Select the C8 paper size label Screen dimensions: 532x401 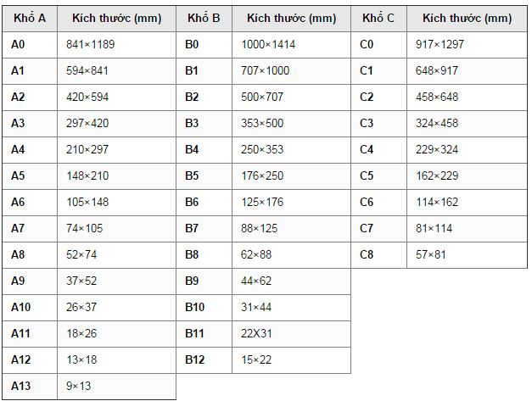pos(367,254)
